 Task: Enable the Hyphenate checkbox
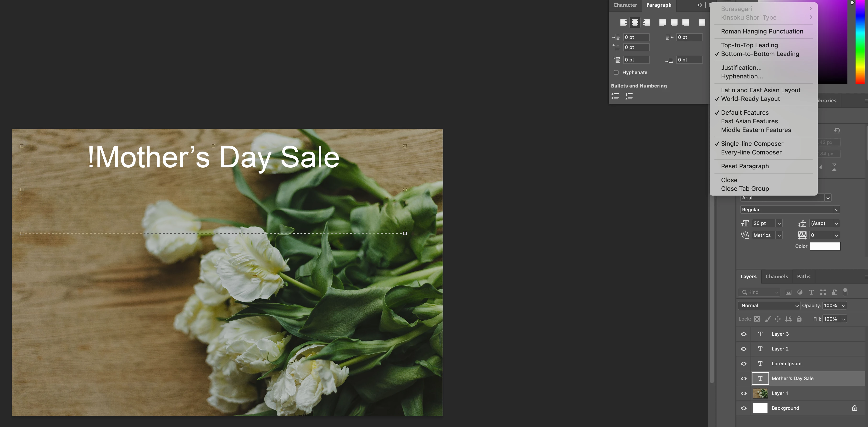[x=616, y=72]
